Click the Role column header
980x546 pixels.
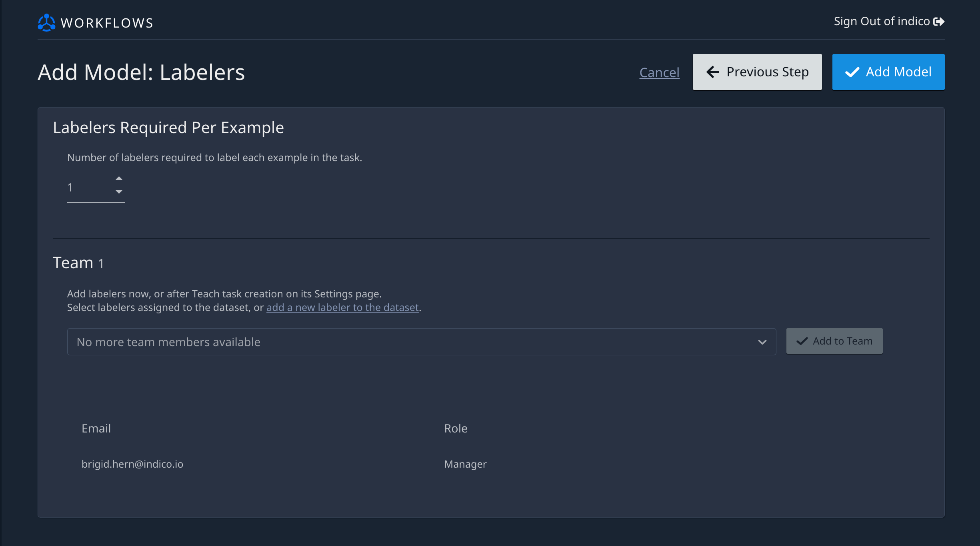pos(456,428)
